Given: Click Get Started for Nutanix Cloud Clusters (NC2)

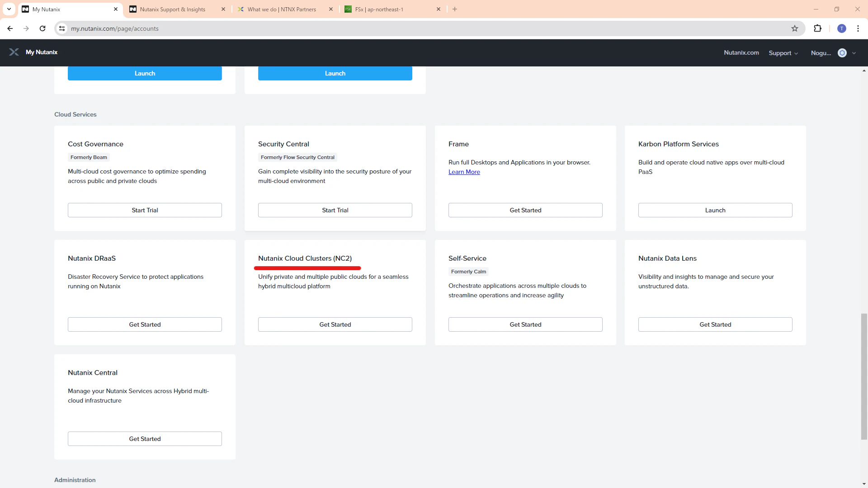Looking at the screenshot, I should (335, 324).
